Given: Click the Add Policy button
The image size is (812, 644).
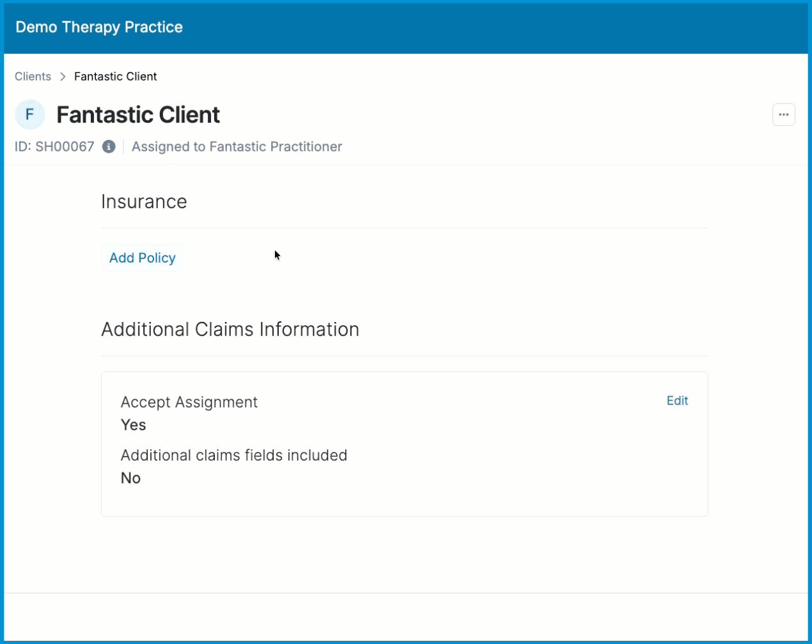Looking at the screenshot, I should point(142,257).
